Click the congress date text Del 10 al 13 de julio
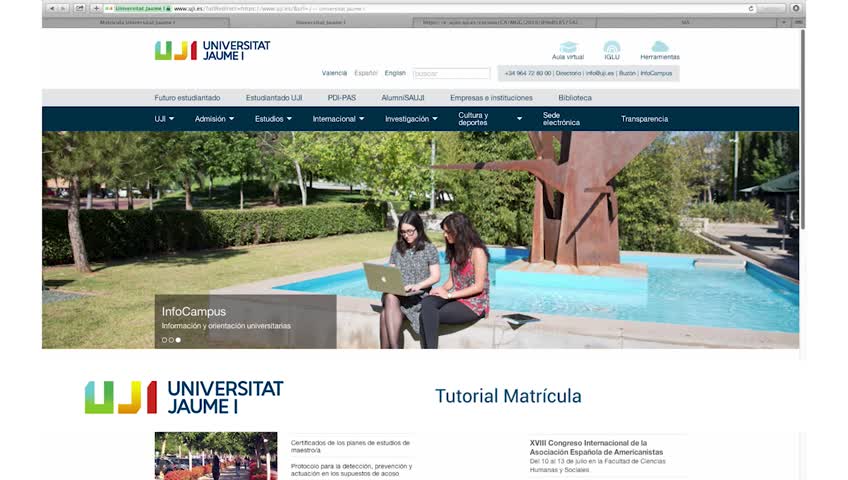 coord(597,465)
